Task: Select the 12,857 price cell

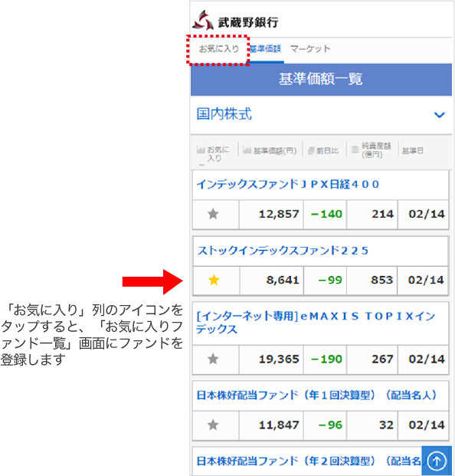Action: pyautogui.click(x=271, y=215)
